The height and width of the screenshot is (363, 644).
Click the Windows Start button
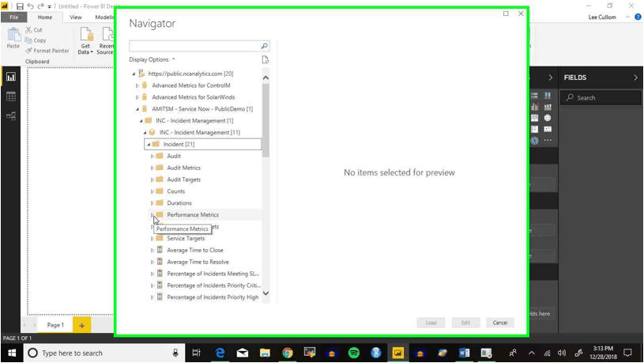(12, 353)
